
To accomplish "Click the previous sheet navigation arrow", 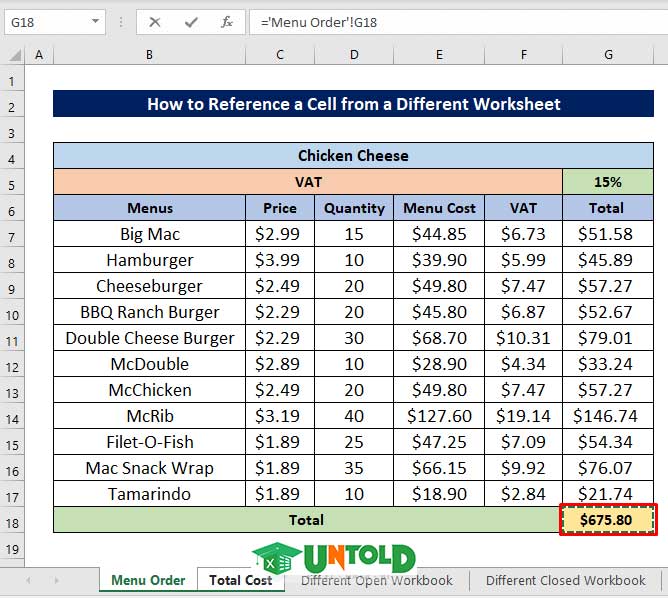I will 28,580.
